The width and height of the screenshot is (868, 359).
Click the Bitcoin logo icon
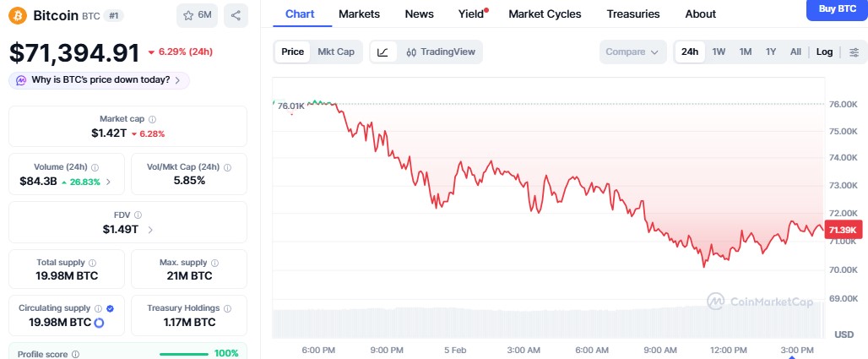pos(17,15)
